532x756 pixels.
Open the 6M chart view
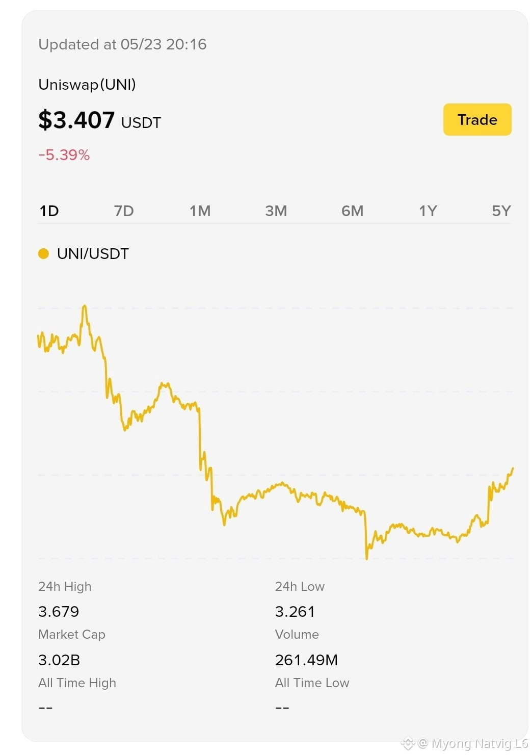pos(352,211)
